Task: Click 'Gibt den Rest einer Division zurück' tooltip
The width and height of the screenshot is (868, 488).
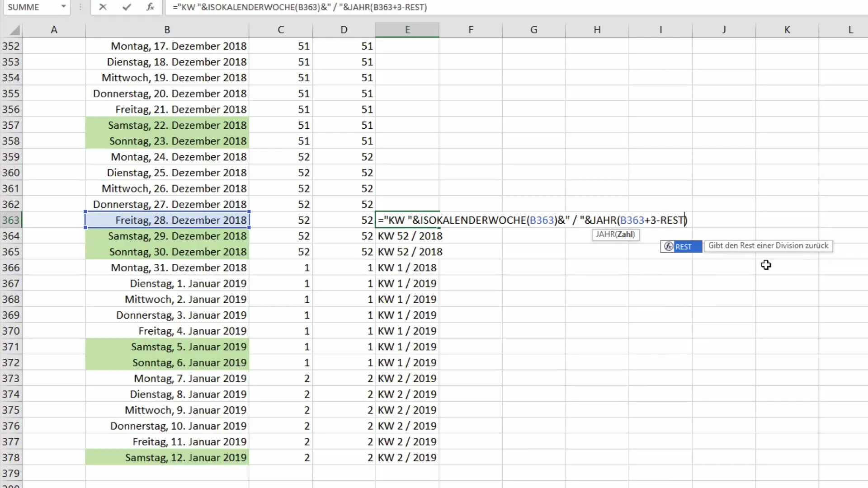Action: click(x=768, y=246)
